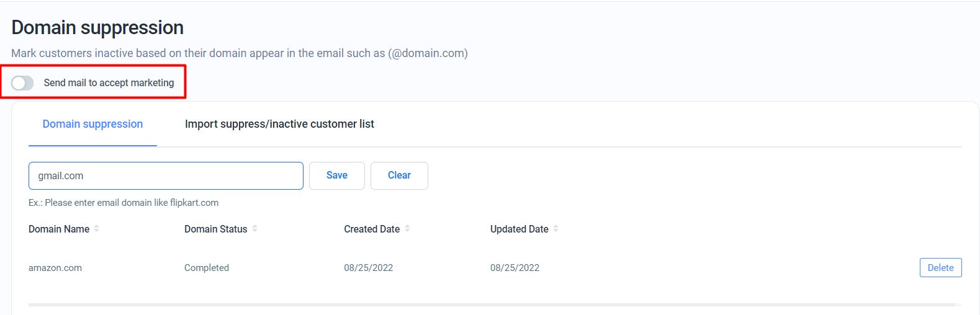Click the sort arrows next to Updated Date
Screen dimensions: 980x315
pos(555,229)
